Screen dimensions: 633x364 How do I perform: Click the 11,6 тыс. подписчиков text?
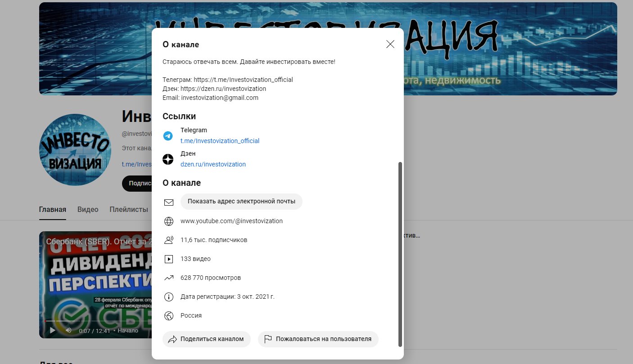point(214,240)
